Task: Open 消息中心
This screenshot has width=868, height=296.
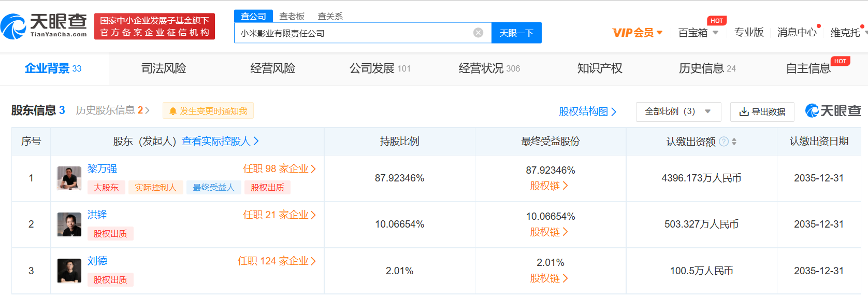Action: point(797,32)
